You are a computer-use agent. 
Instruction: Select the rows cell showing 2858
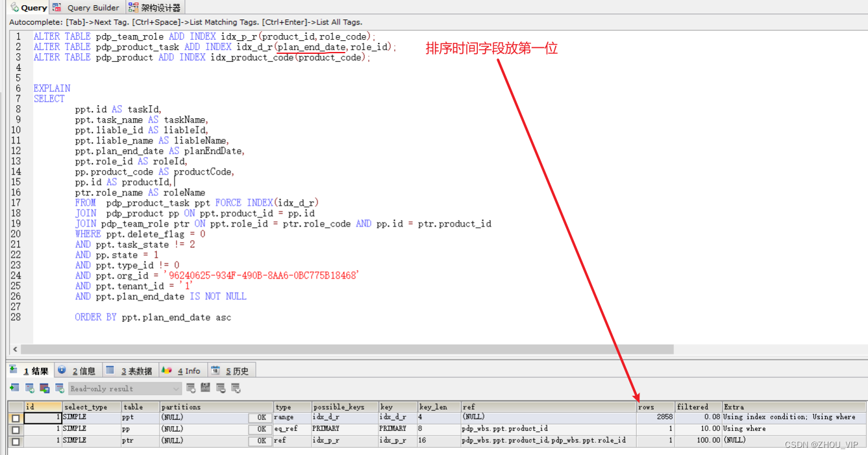point(656,418)
